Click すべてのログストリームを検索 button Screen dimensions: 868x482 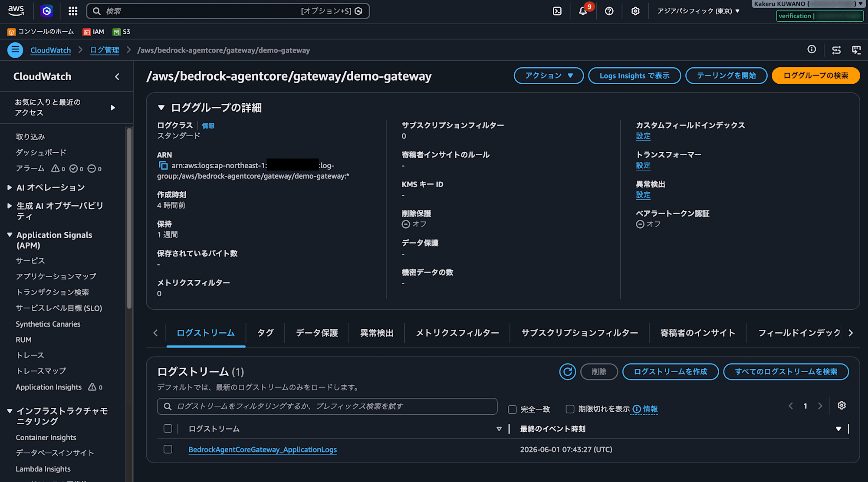(786, 371)
